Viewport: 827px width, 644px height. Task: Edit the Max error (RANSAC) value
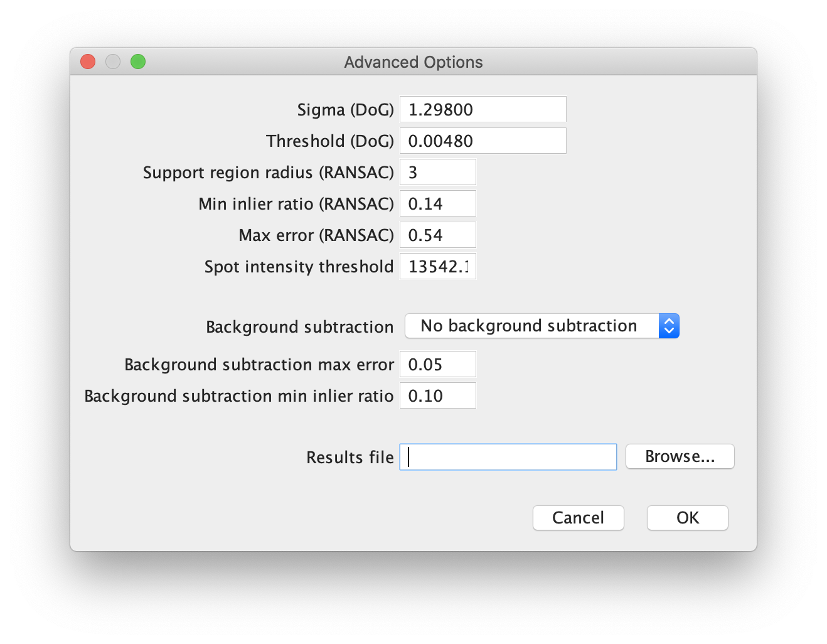[x=437, y=235]
